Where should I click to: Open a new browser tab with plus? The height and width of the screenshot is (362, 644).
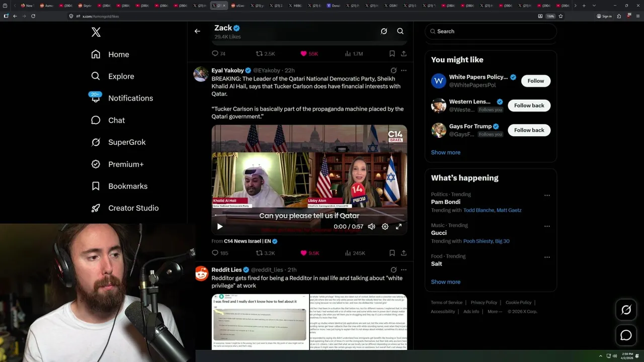pyautogui.click(x=584, y=6)
